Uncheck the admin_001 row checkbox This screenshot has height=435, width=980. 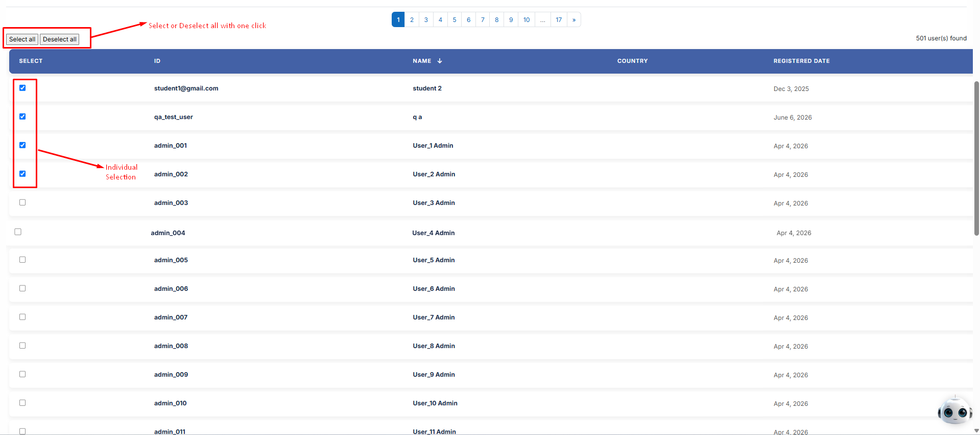point(22,145)
